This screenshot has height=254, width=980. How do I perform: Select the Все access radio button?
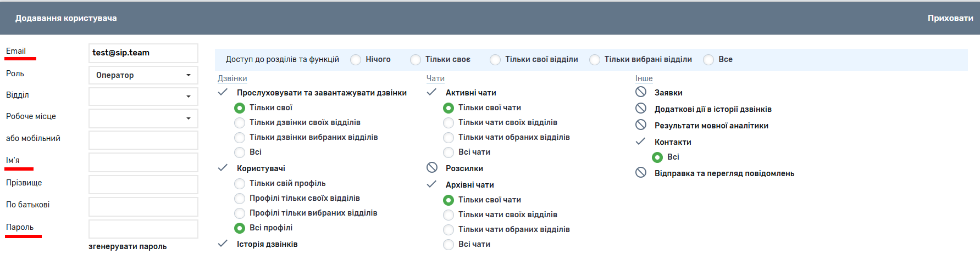(x=708, y=60)
